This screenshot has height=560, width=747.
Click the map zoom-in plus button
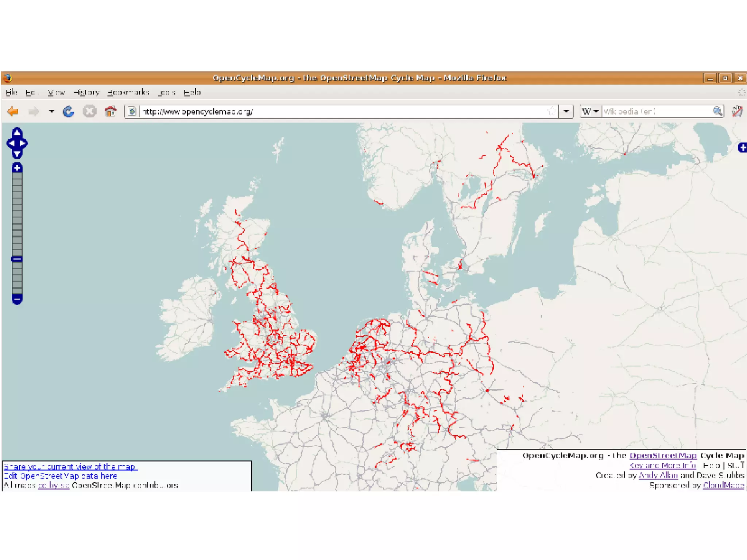pyautogui.click(x=17, y=168)
